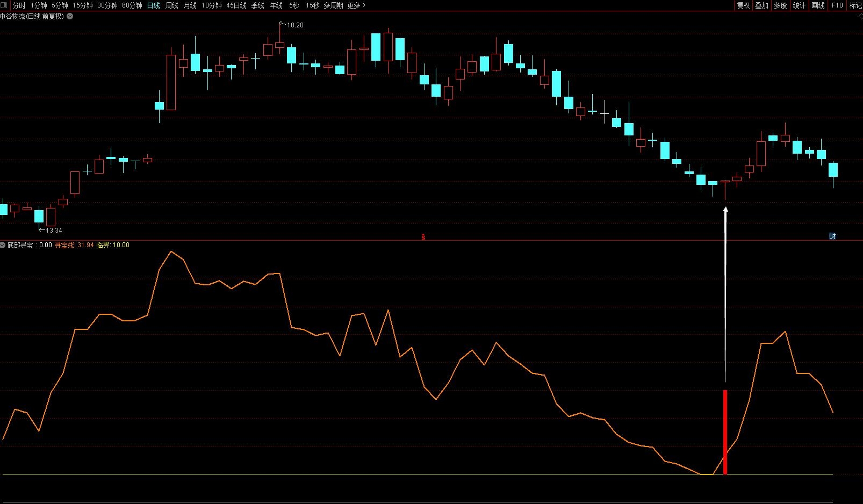863x504 pixels.
Task: Click the 财 financial marker icon
Action: [832, 236]
